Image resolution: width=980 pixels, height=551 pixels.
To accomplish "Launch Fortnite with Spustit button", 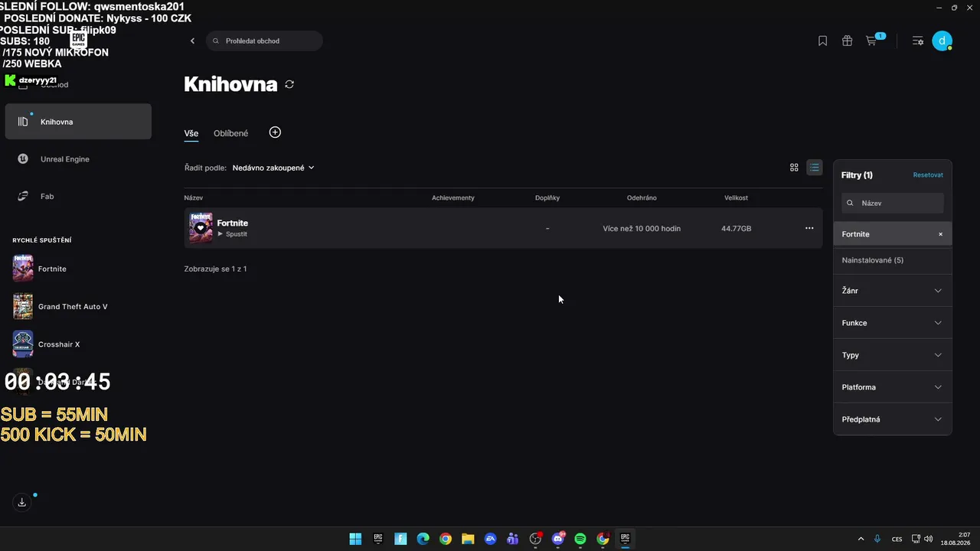I will click(x=233, y=234).
